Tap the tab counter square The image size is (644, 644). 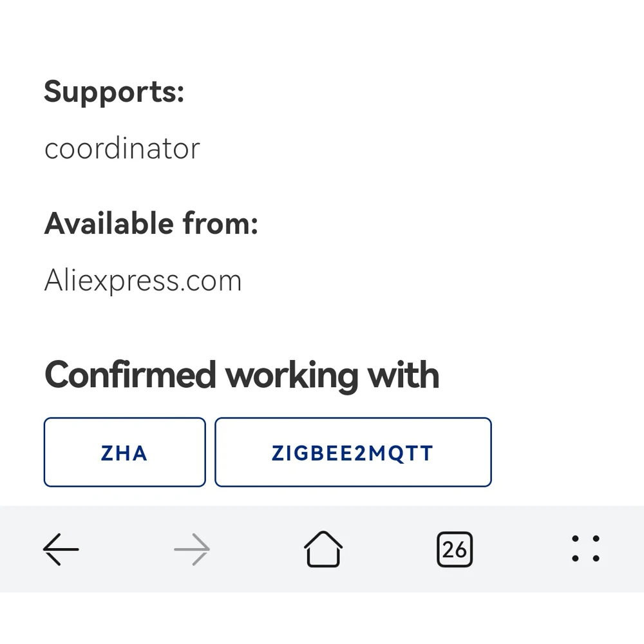(x=454, y=549)
